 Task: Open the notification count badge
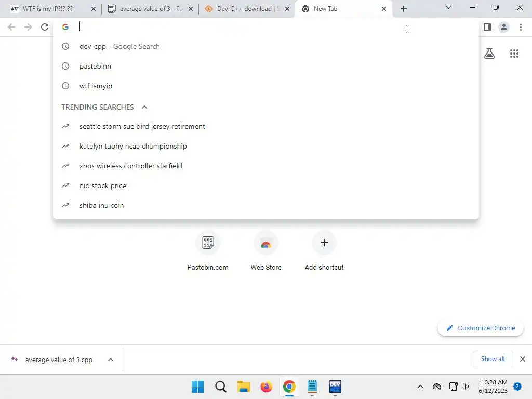point(517,387)
